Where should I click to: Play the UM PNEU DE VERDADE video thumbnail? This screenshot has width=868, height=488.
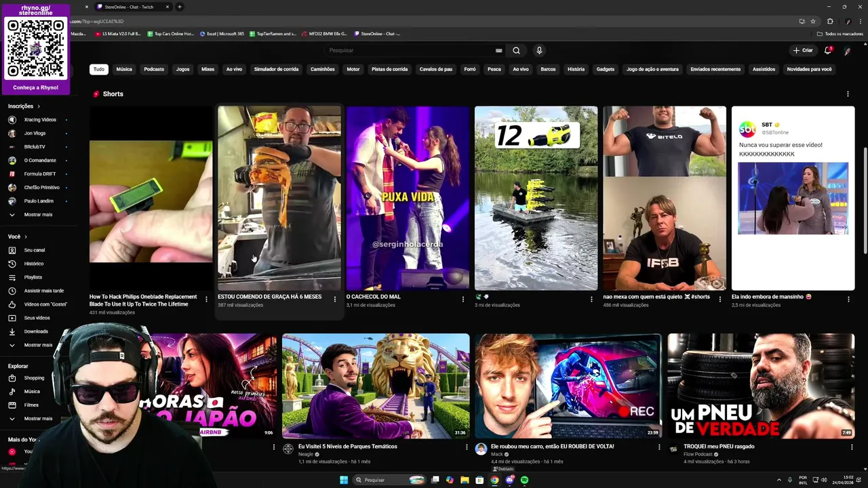[761, 386]
